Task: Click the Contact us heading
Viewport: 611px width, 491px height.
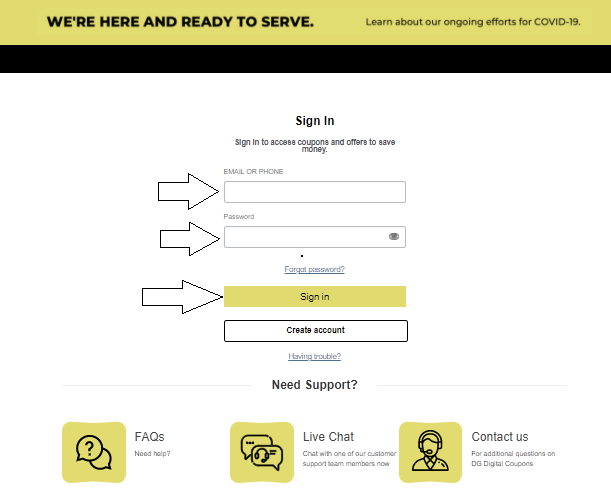Action: click(x=500, y=436)
